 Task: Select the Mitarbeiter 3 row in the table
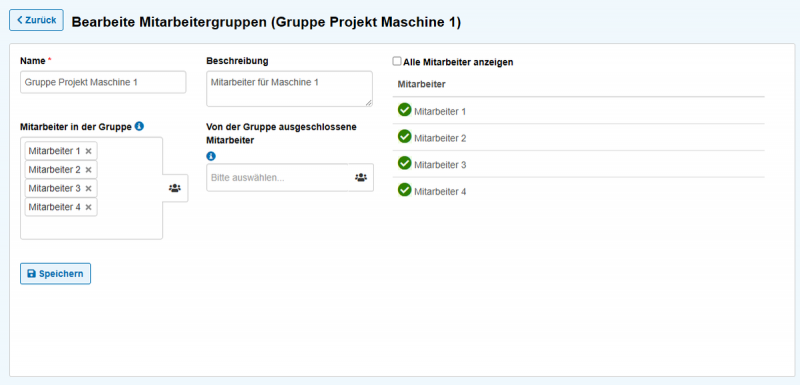pos(579,164)
